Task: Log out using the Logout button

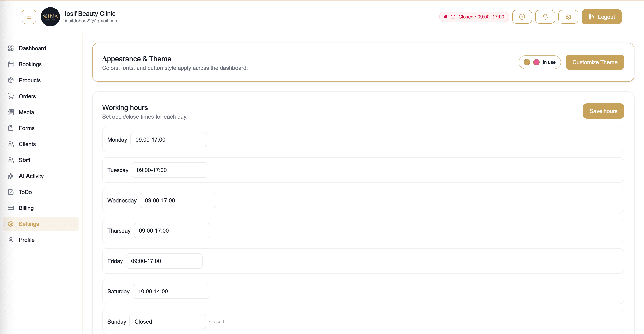Action: point(601,17)
